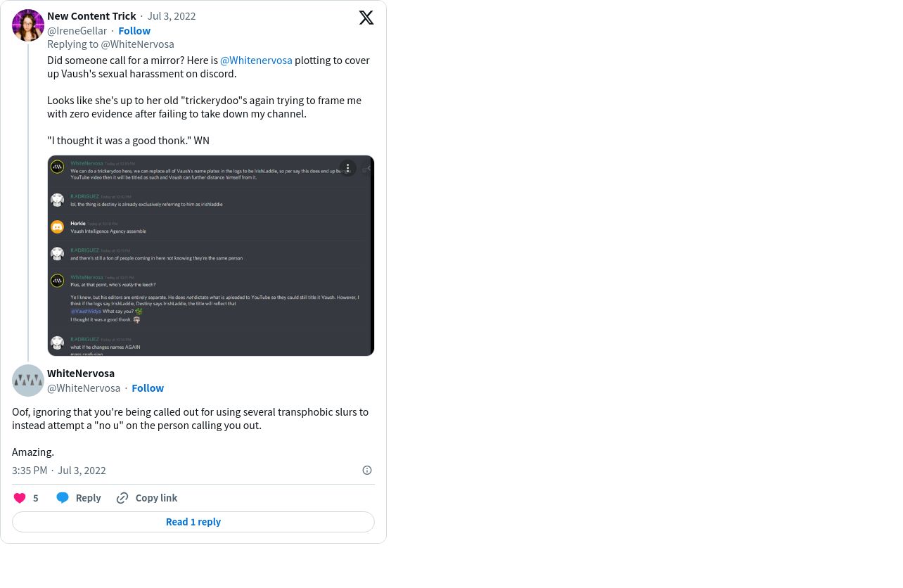The width and height of the screenshot is (903, 588).
Task: Open the @IreneGellar handle link
Action: (x=77, y=30)
